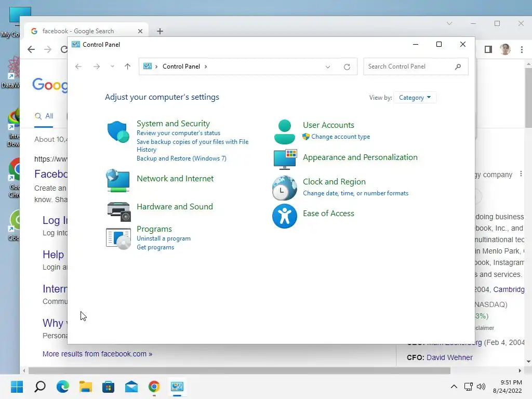The image size is (532, 399).
Task: Open taskbar Search
Action: [x=39, y=387]
